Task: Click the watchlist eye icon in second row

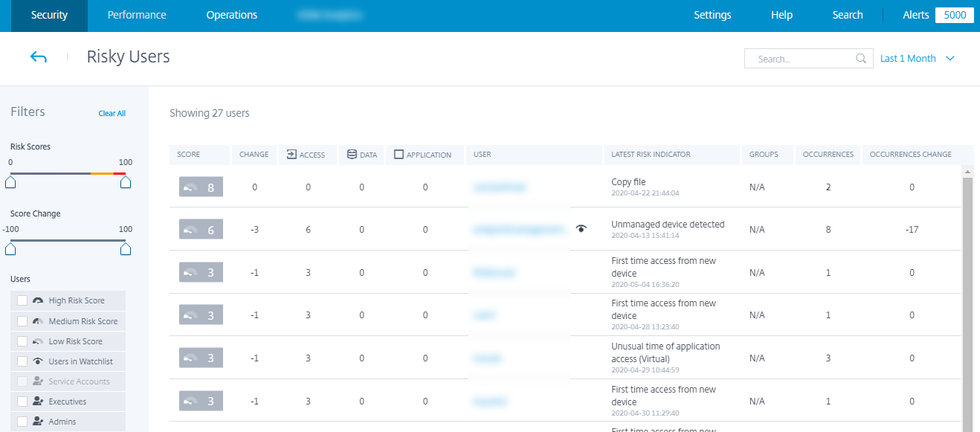Action: [581, 230]
